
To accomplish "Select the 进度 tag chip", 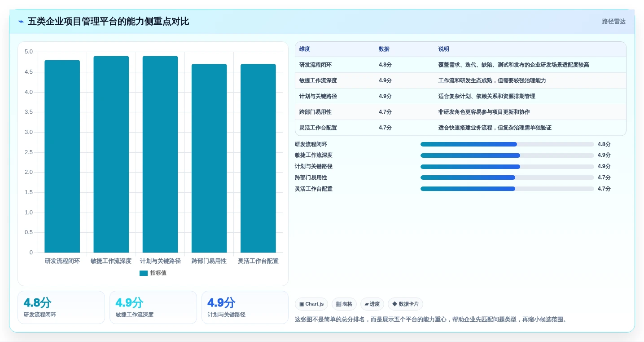I will (372, 304).
